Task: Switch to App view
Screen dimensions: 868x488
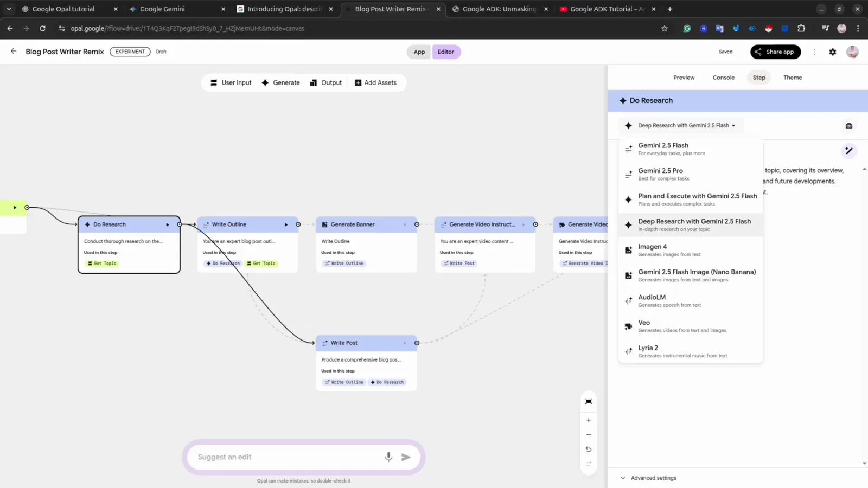Action: [419, 52]
